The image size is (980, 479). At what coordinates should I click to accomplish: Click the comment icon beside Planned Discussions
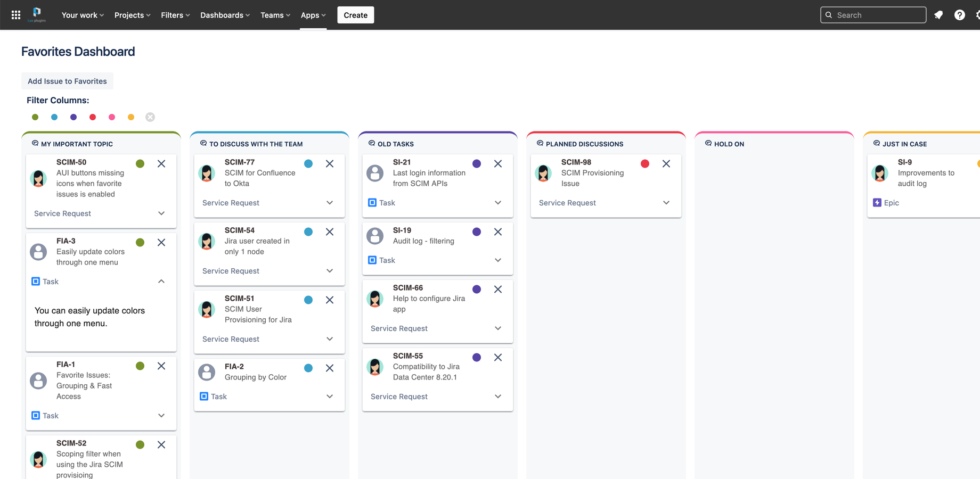(540, 143)
